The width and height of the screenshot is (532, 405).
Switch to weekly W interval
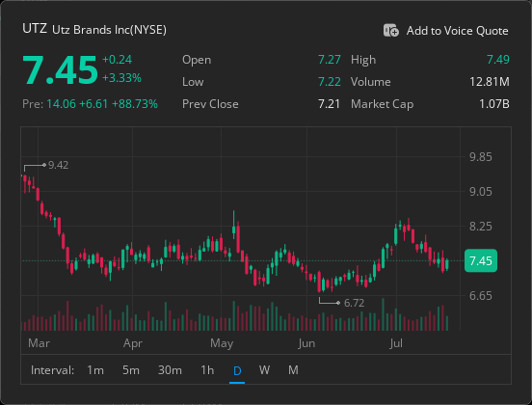point(264,369)
